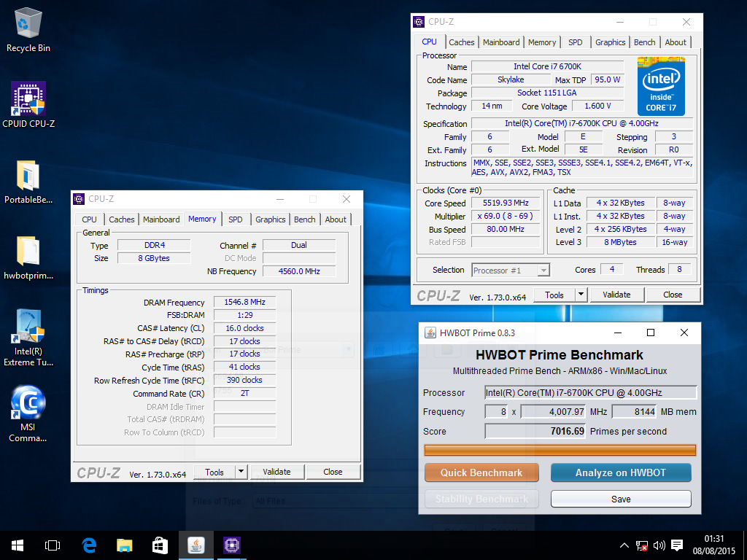
Task: Switch to the SPD tab in Memory window
Action: [235, 219]
